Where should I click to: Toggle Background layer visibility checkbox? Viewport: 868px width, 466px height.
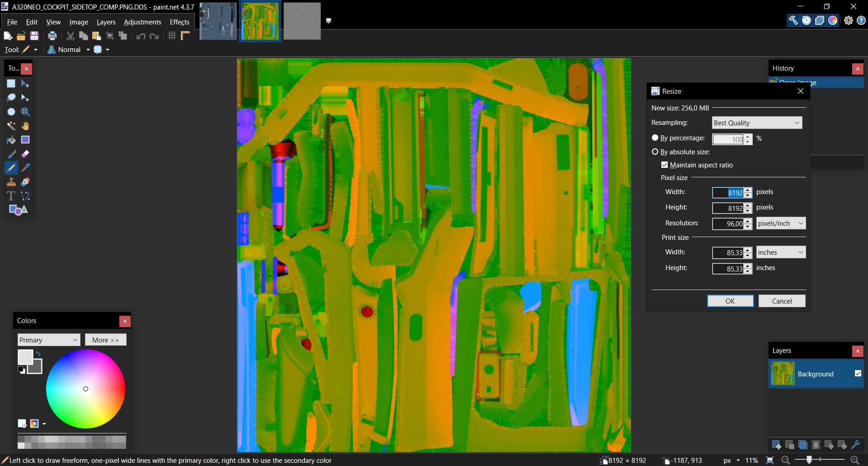pyautogui.click(x=858, y=374)
